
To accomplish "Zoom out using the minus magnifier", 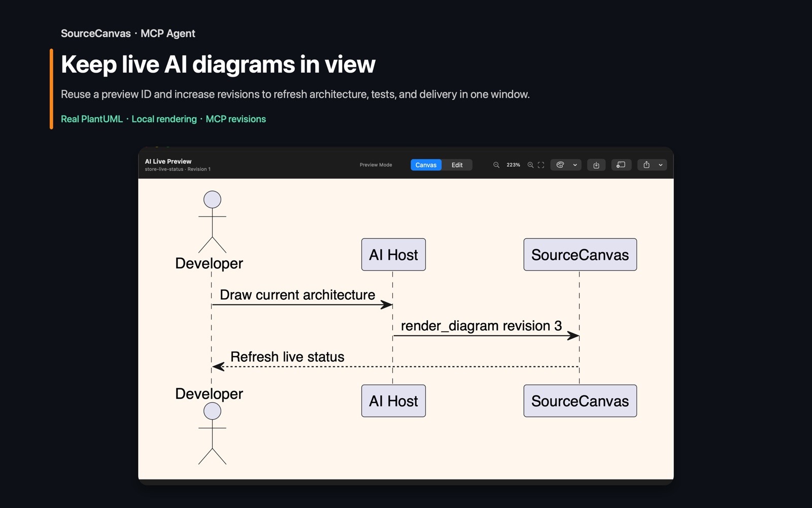I will click(x=496, y=165).
